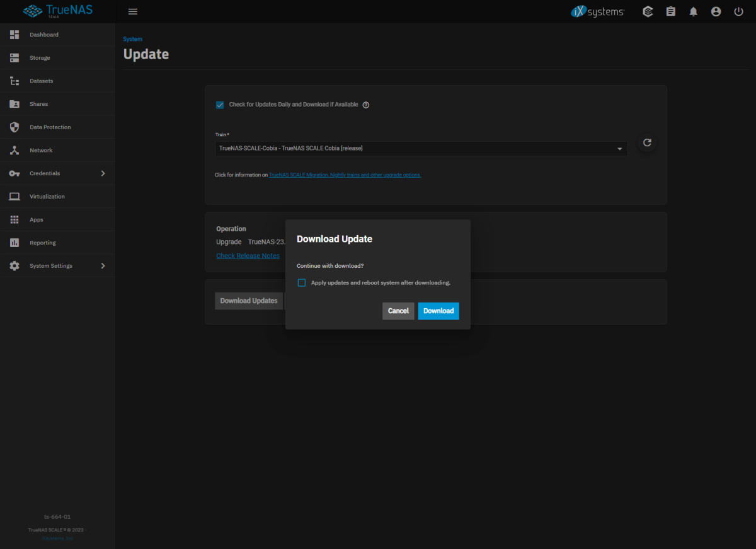Cancel the Download Update dialog
Image resolution: width=756 pixels, height=549 pixels.
[x=398, y=311]
